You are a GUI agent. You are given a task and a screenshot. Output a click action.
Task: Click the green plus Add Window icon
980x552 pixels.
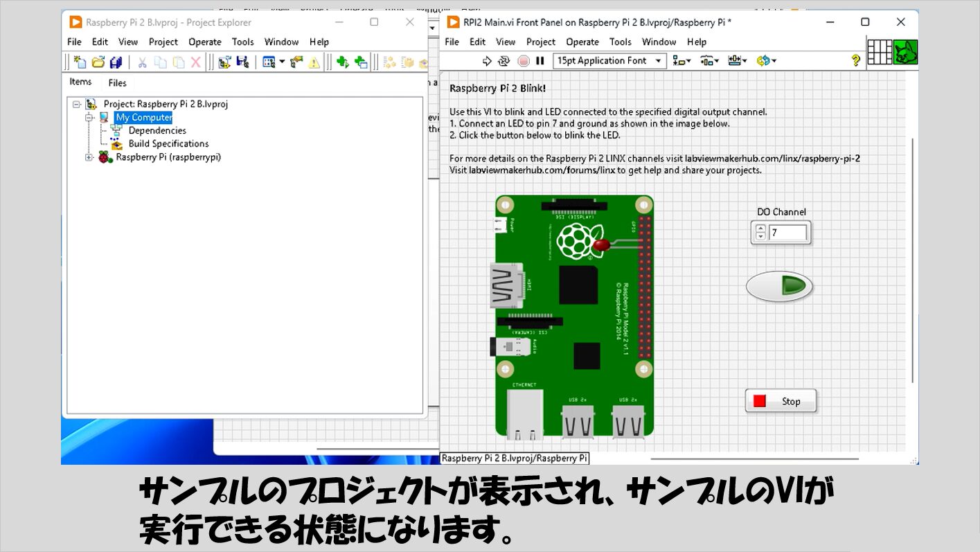pos(361,62)
